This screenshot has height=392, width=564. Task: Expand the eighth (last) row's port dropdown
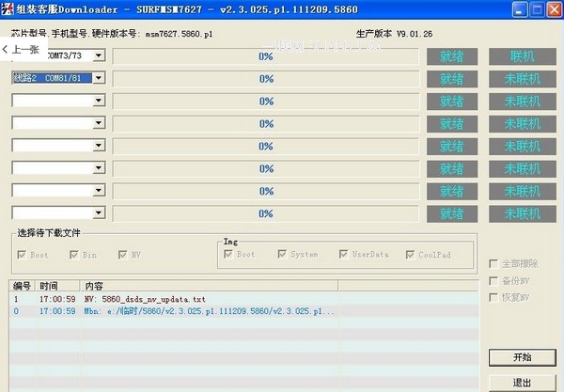click(99, 212)
